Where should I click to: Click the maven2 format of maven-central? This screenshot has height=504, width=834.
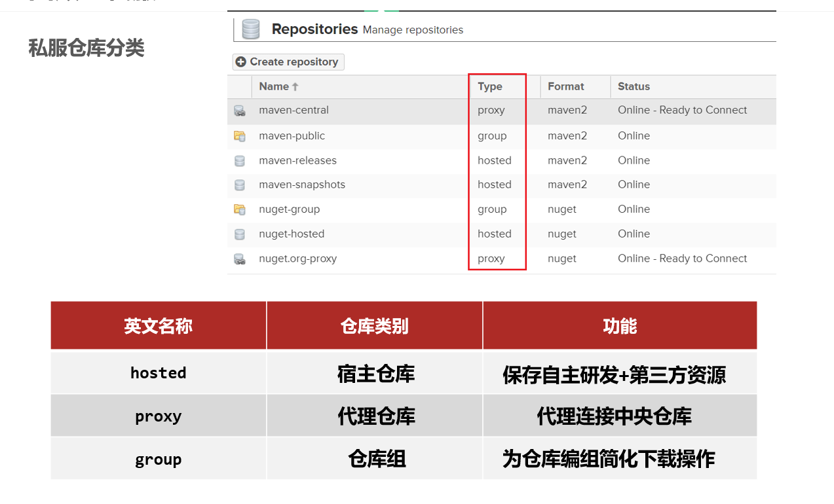tap(567, 110)
